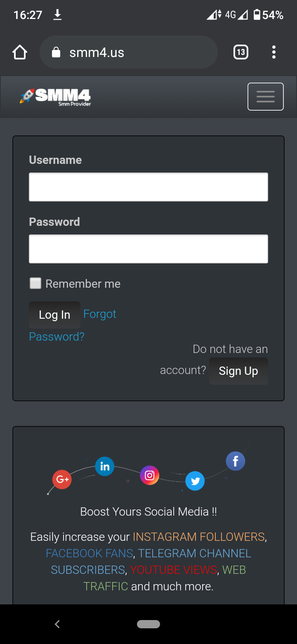Tap the download icon in status bar
Image resolution: width=297 pixels, height=644 pixels.
[x=57, y=15]
